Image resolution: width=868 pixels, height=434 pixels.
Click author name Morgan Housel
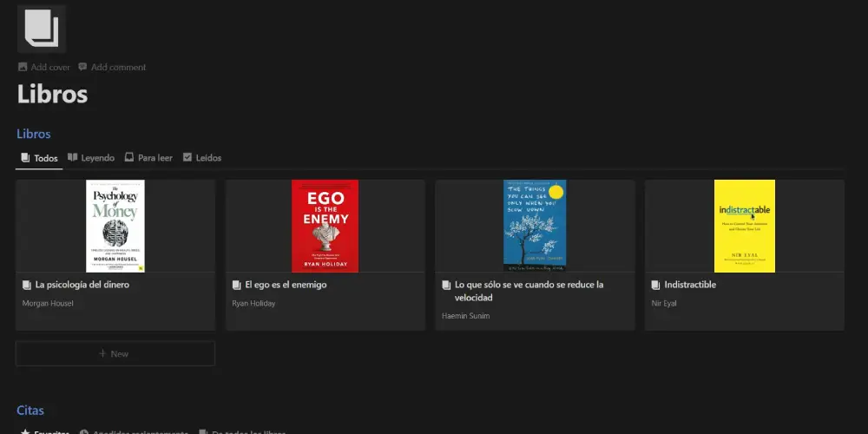coord(48,304)
